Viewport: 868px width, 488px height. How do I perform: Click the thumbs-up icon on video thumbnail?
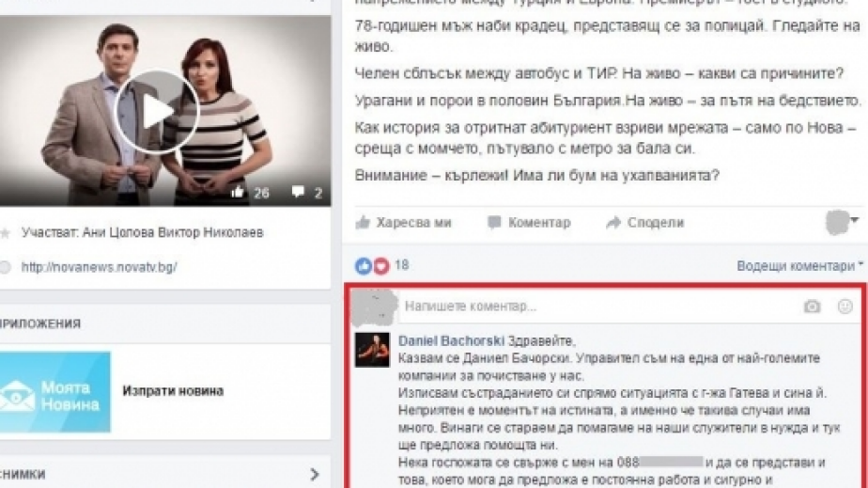(x=238, y=192)
